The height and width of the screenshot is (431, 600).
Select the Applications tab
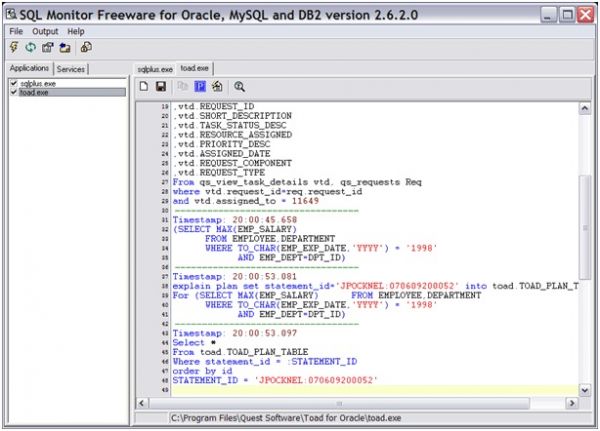pyautogui.click(x=29, y=68)
